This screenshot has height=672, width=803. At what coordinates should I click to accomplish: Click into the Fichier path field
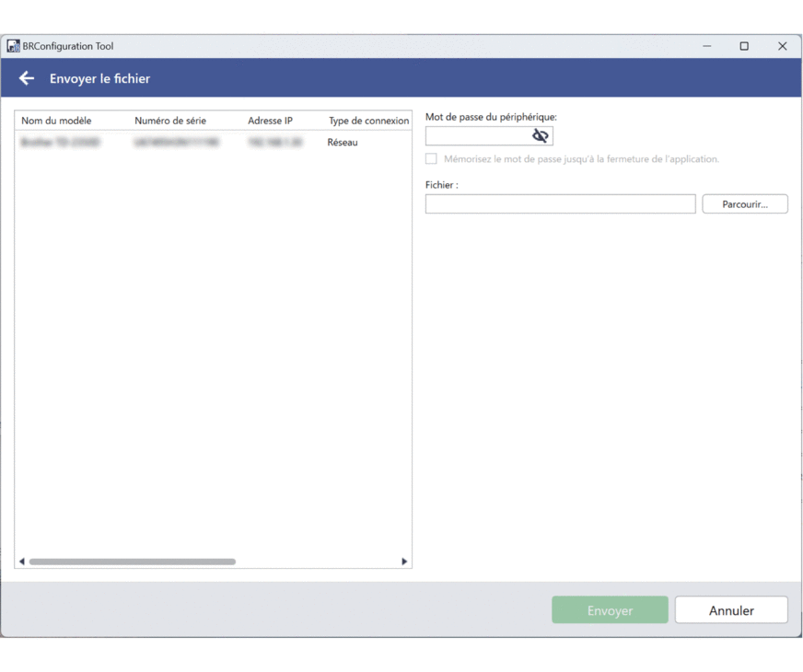pyautogui.click(x=560, y=203)
